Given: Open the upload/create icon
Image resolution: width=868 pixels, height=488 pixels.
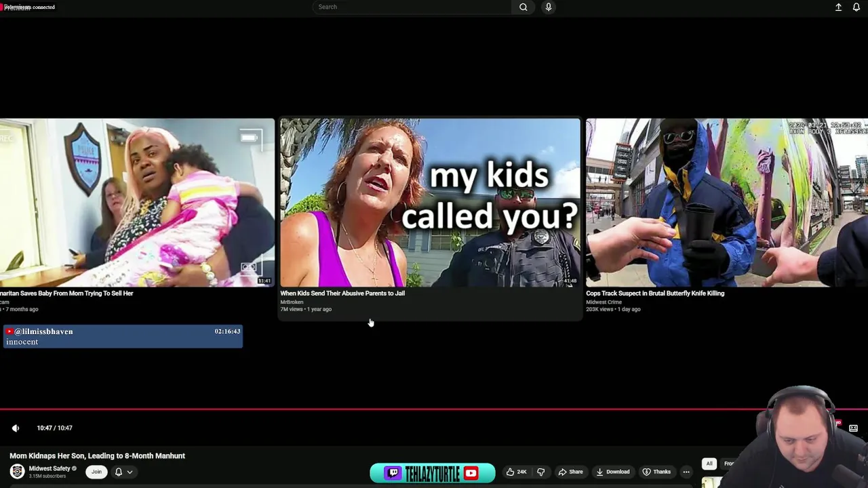Looking at the screenshot, I should [838, 7].
